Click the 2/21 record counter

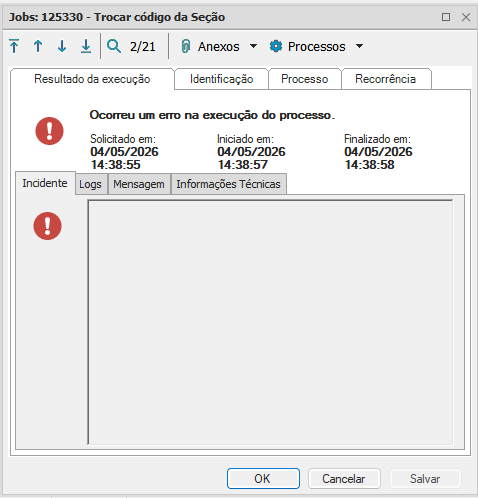[143, 47]
